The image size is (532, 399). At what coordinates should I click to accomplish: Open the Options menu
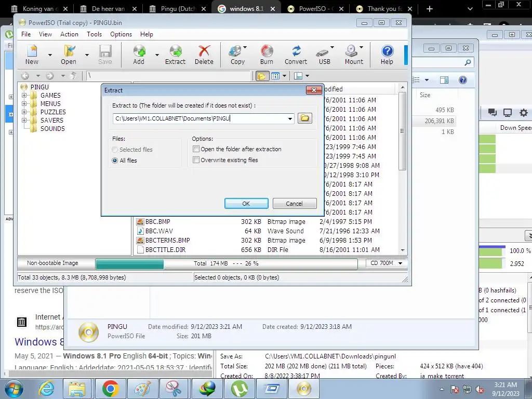121,34
